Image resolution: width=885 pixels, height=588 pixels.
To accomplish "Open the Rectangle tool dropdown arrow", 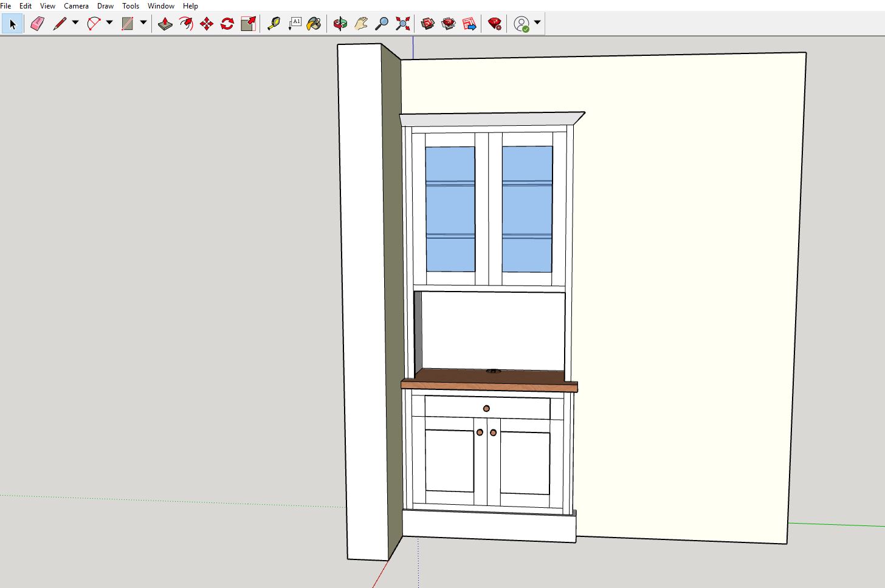I will tap(142, 24).
